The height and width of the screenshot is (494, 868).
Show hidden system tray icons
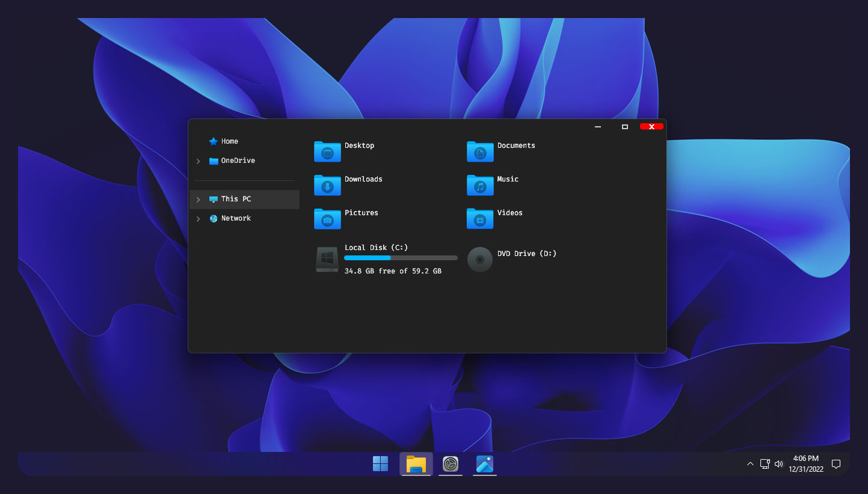(750, 464)
